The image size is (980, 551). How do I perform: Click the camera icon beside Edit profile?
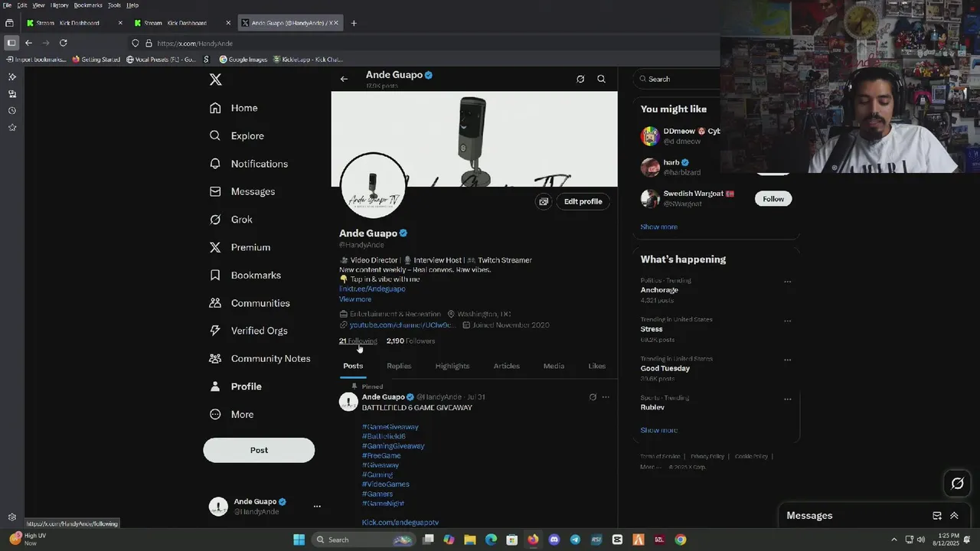(544, 201)
